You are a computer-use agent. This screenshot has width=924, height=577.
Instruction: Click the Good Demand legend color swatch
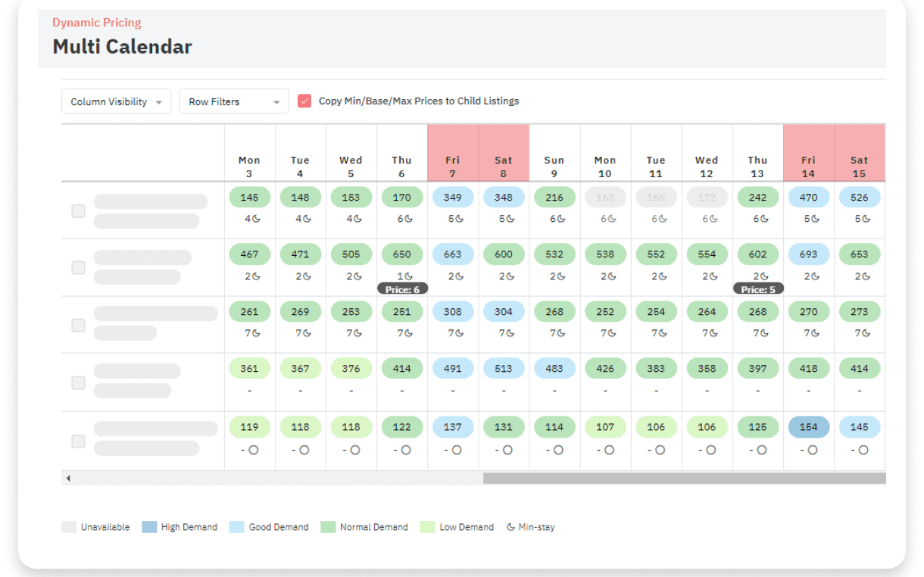tap(236, 527)
